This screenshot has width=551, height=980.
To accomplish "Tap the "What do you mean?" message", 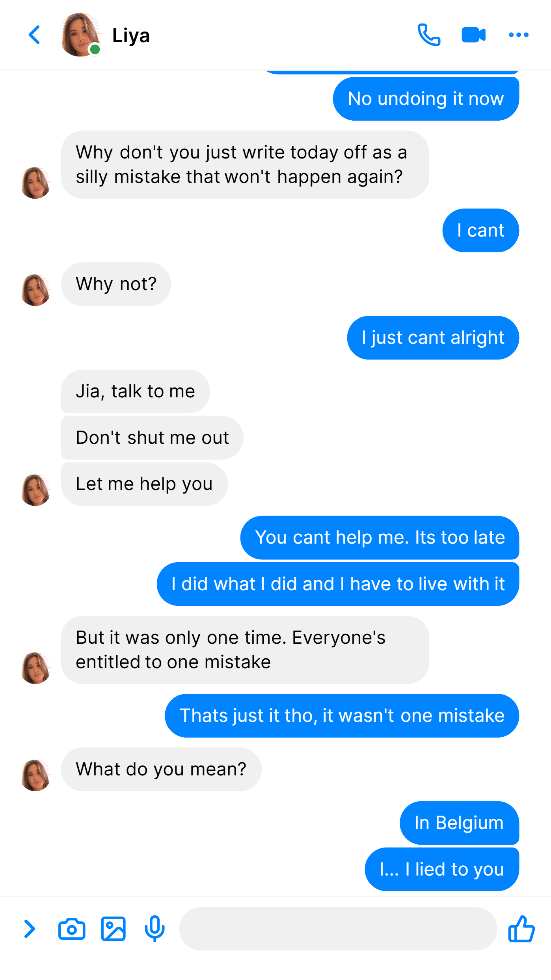I will point(161,769).
